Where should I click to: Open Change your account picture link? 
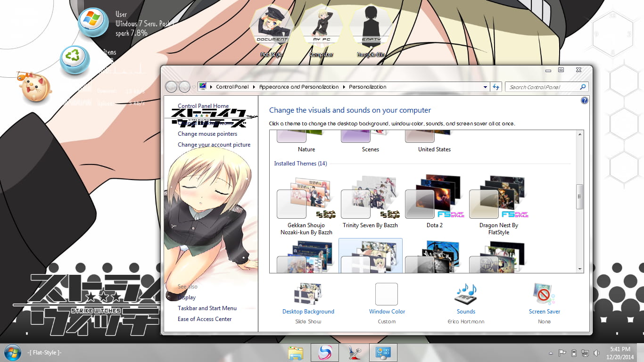[214, 145]
